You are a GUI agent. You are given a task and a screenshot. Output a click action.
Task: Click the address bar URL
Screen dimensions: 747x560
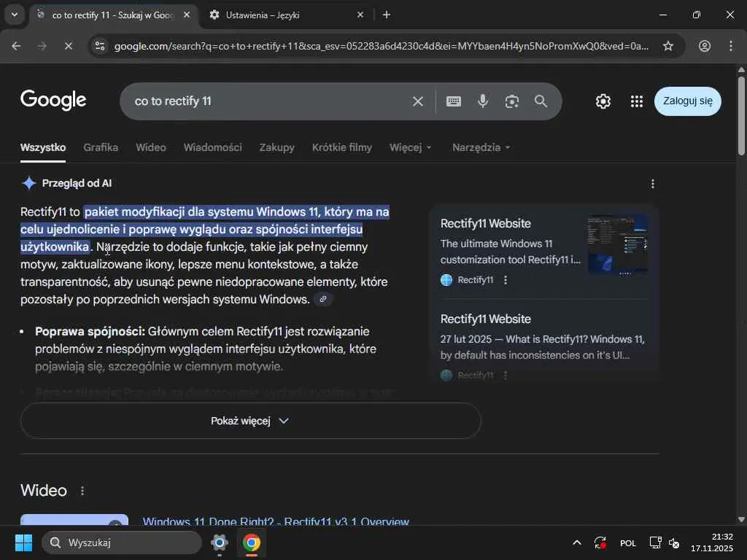click(x=381, y=46)
